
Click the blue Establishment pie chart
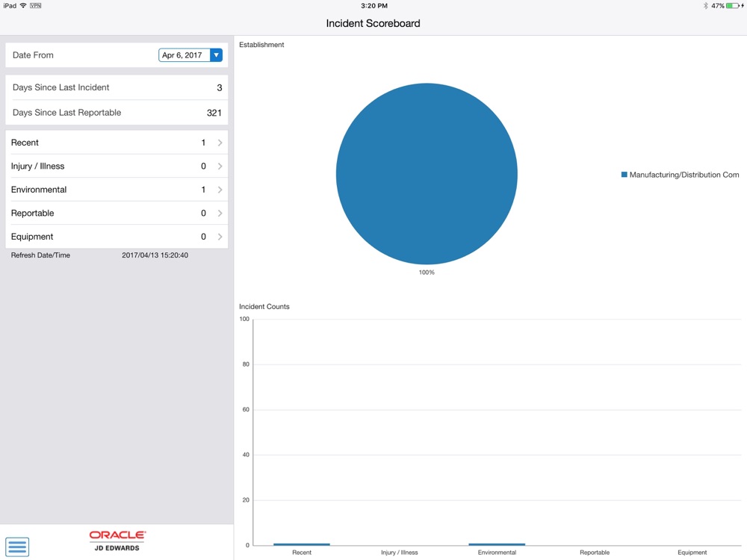(x=427, y=174)
